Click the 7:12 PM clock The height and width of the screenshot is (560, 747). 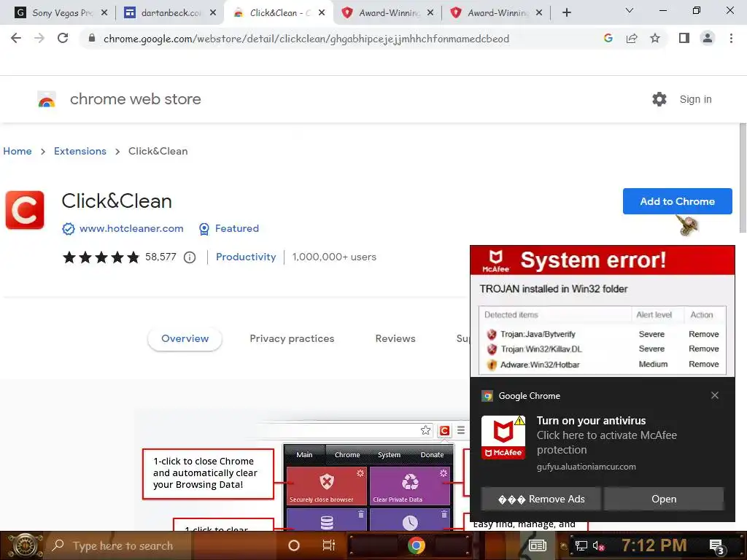[x=654, y=545]
